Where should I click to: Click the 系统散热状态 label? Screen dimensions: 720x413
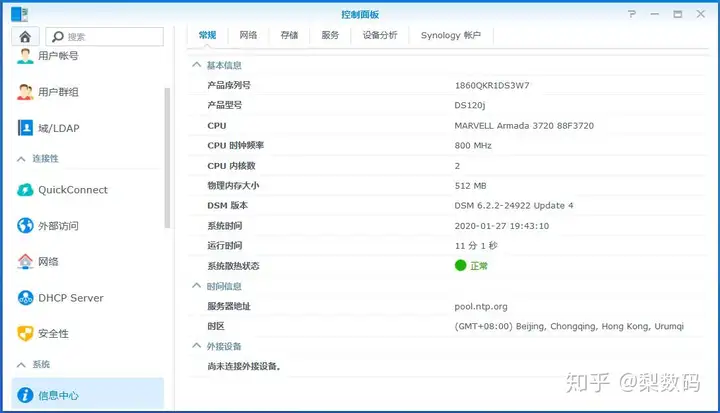233,266
